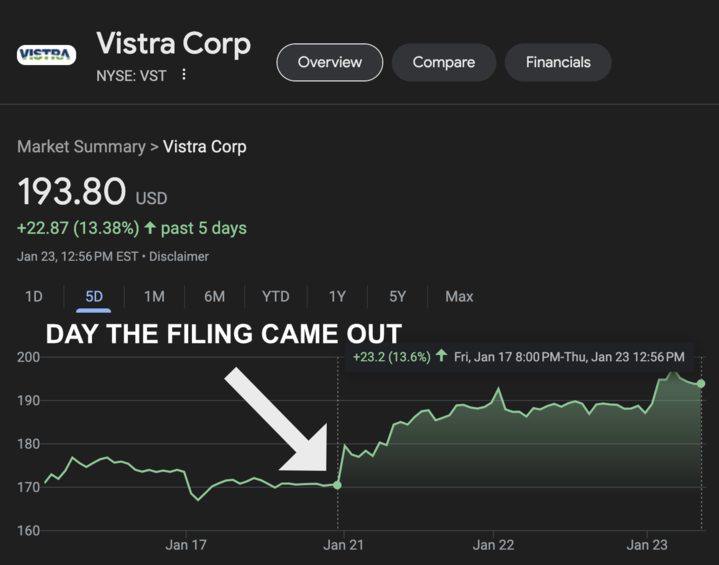Switch chart to 1M range

click(154, 296)
